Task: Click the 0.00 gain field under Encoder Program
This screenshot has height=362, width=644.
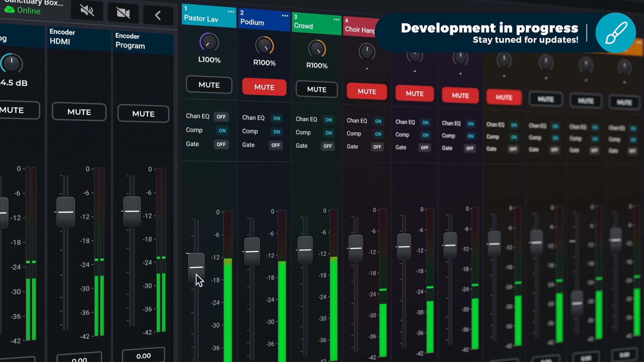Action: point(143,356)
